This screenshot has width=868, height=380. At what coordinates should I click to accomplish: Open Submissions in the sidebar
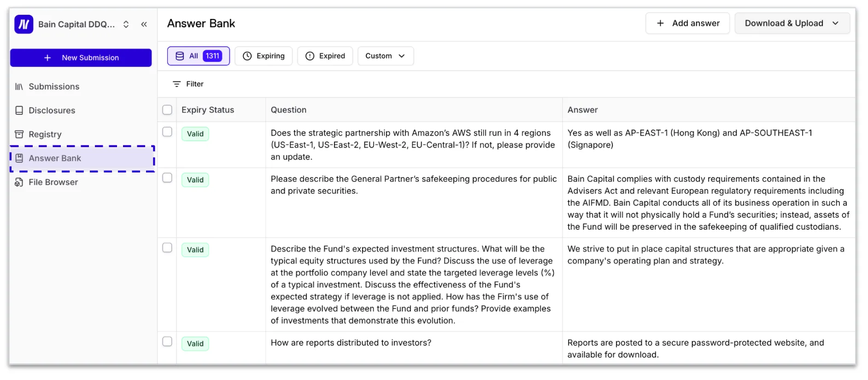(81, 87)
